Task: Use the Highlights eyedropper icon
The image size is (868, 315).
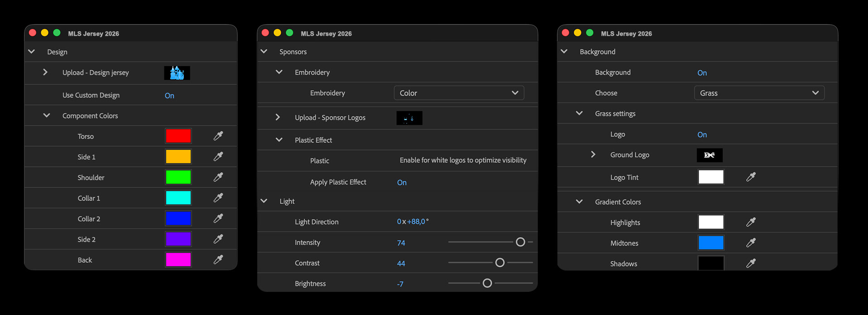Action: pyautogui.click(x=751, y=222)
